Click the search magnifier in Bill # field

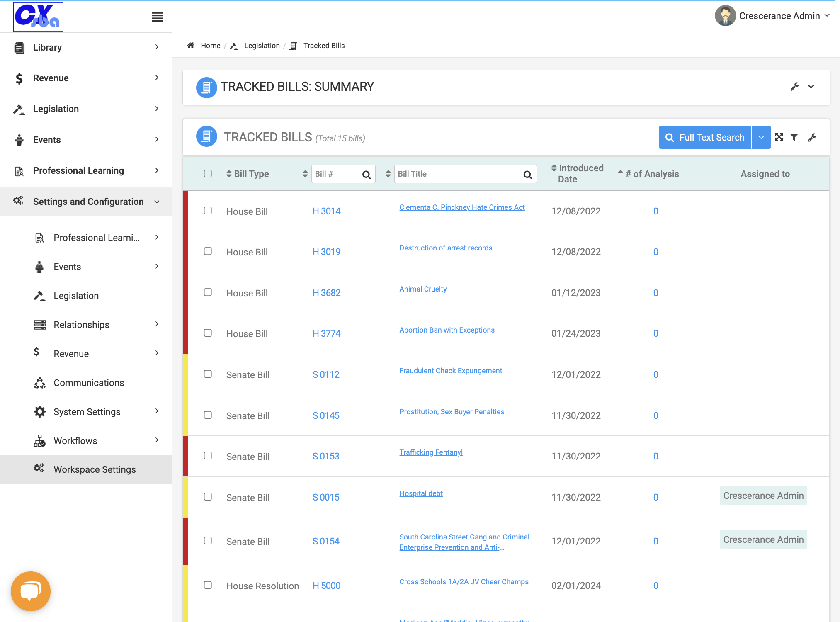pyautogui.click(x=367, y=175)
